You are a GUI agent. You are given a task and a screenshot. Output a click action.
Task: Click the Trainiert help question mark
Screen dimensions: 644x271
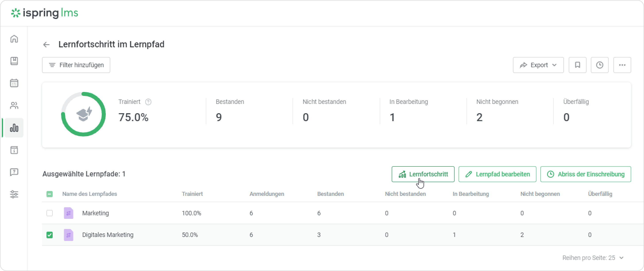point(148,102)
